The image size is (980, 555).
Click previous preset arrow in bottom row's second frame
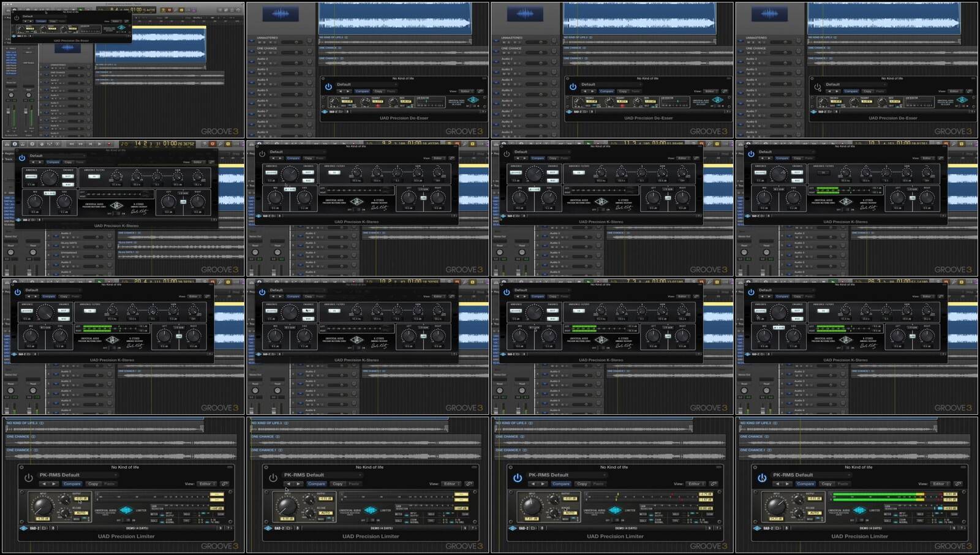pyautogui.click(x=288, y=484)
